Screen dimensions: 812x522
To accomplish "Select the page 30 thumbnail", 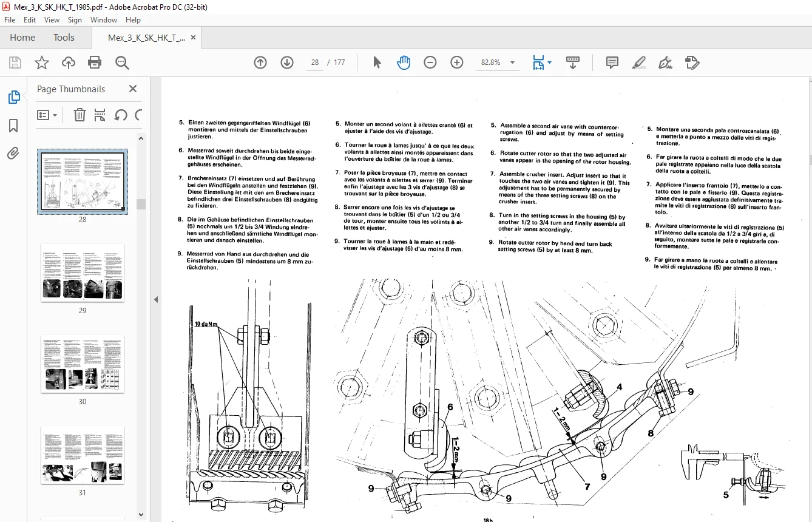I will pyautogui.click(x=83, y=364).
